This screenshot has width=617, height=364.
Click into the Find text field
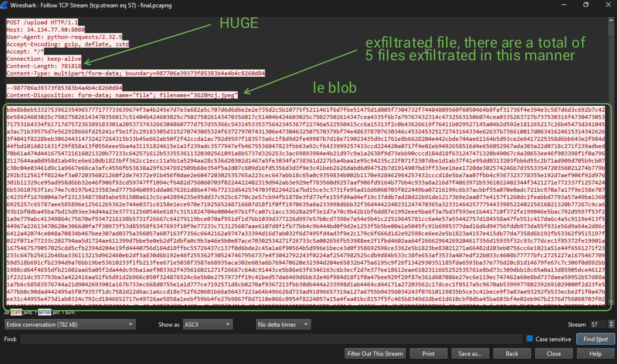point(271,339)
